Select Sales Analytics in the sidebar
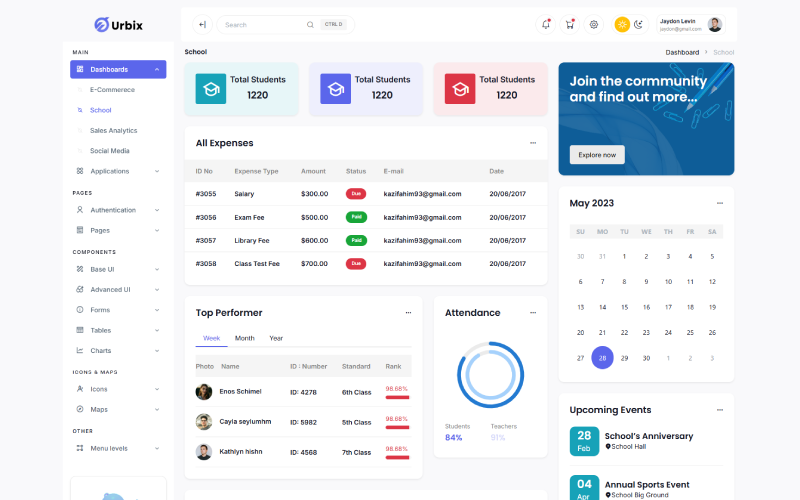800x500 pixels. coord(113,130)
